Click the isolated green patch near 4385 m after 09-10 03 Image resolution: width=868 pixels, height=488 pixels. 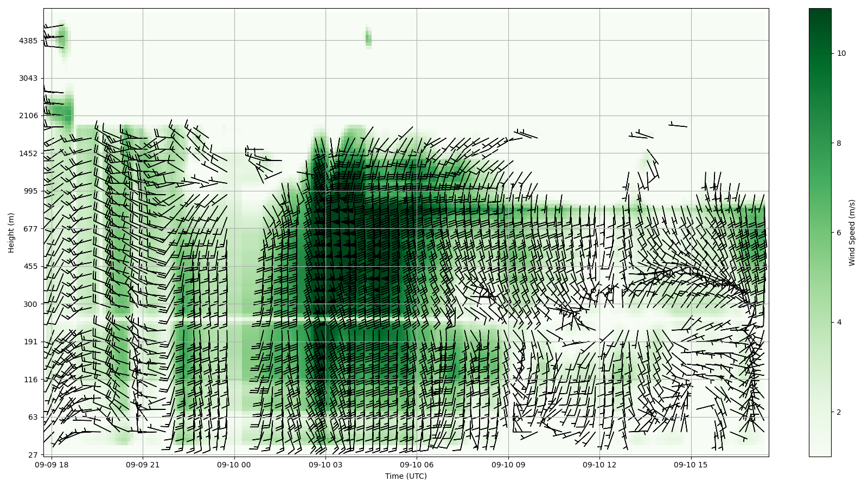point(368,38)
